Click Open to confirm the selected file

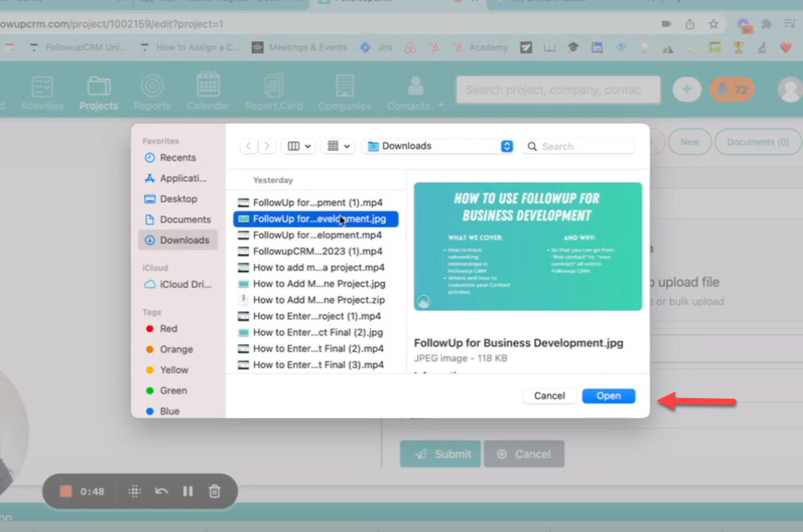coord(608,396)
